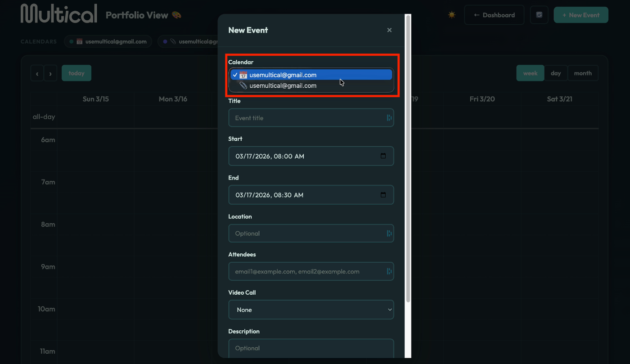
Task: Click the autofill icon in Location field
Action: click(389, 234)
